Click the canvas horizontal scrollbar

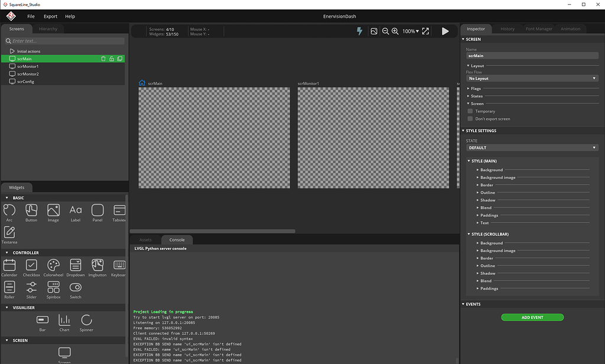click(213, 231)
